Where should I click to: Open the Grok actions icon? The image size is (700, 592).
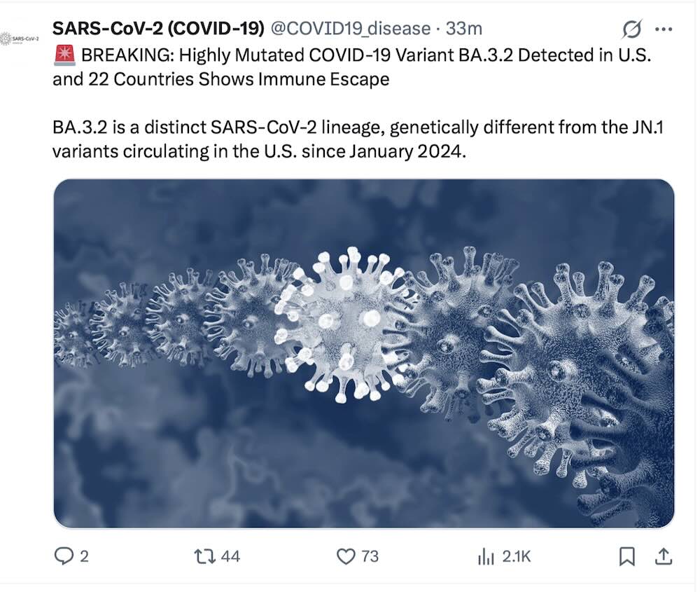(x=632, y=29)
